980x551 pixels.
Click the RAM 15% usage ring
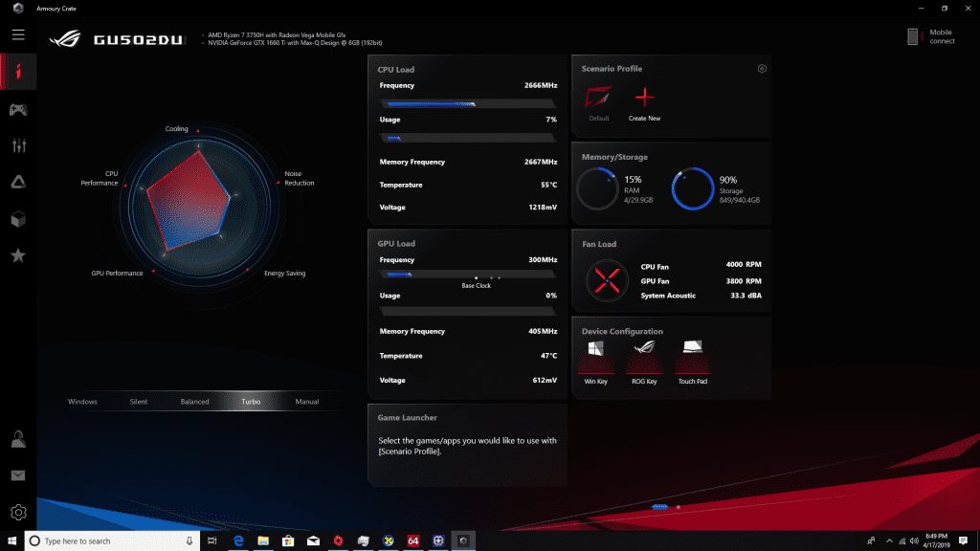coord(597,188)
